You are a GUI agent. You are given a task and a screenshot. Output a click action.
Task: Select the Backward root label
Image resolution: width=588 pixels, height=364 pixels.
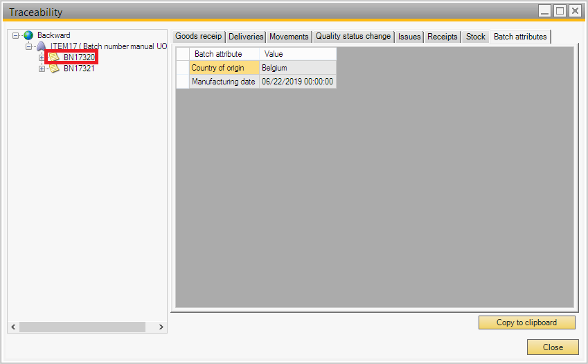[x=53, y=35]
